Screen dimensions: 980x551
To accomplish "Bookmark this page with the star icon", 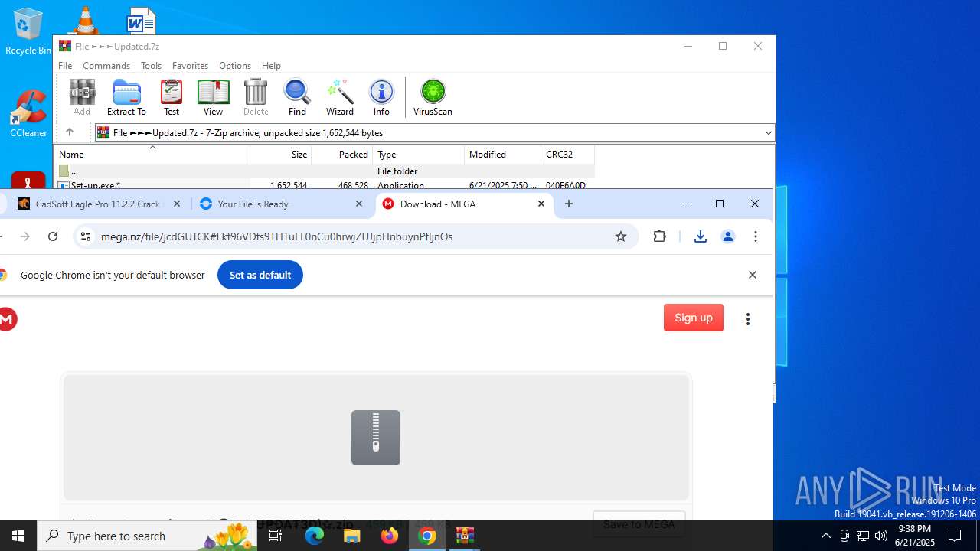I will coord(621,236).
